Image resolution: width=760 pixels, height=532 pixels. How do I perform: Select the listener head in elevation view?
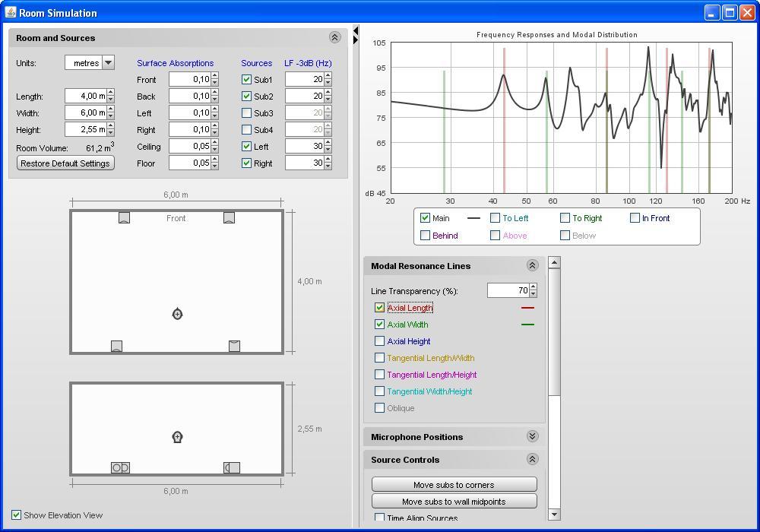coord(177,437)
